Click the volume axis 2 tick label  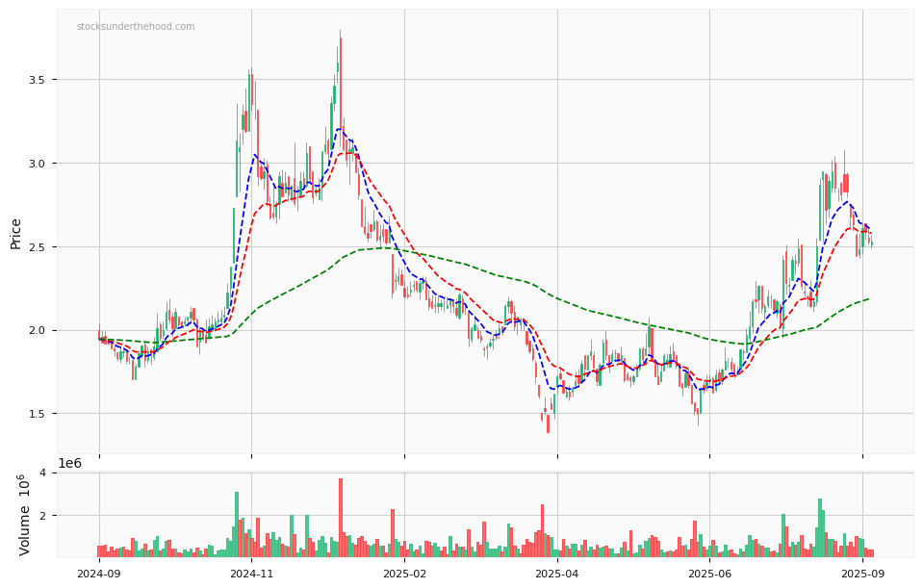pos(42,515)
